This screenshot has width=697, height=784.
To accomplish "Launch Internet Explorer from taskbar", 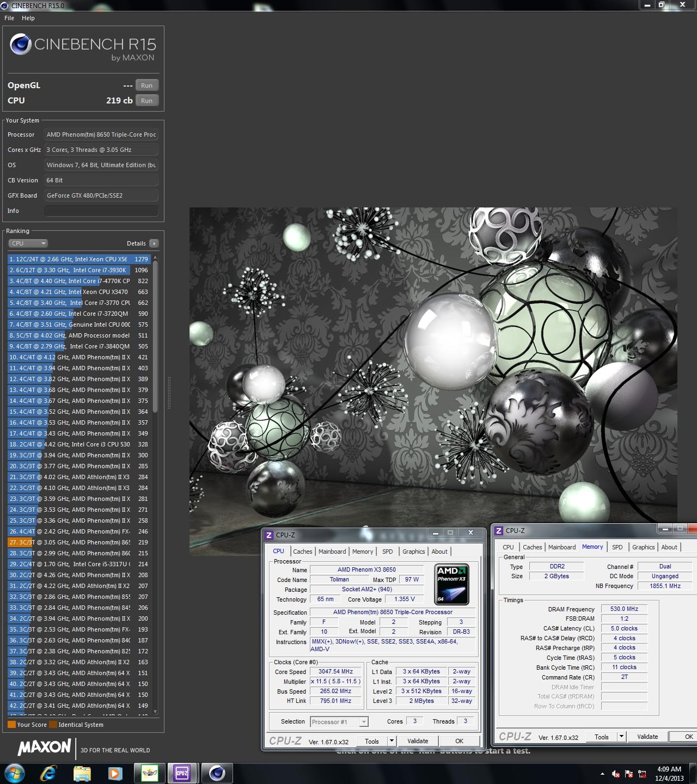I will point(48,773).
